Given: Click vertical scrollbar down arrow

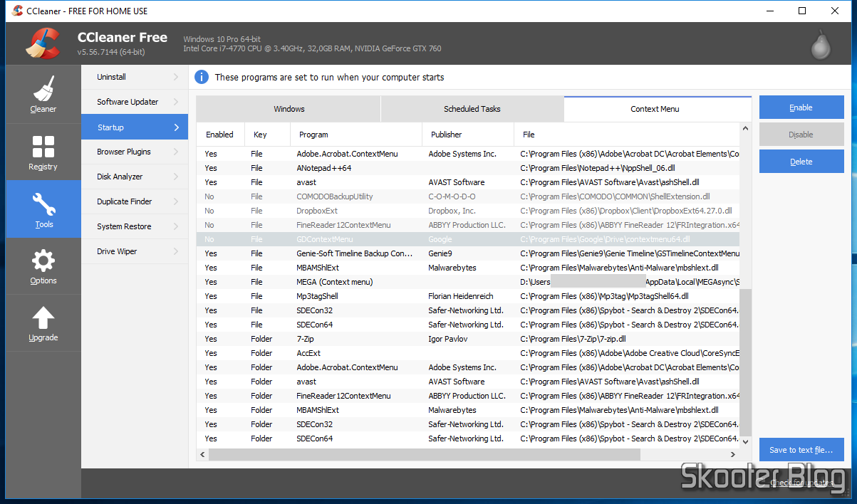Looking at the screenshot, I should [746, 442].
